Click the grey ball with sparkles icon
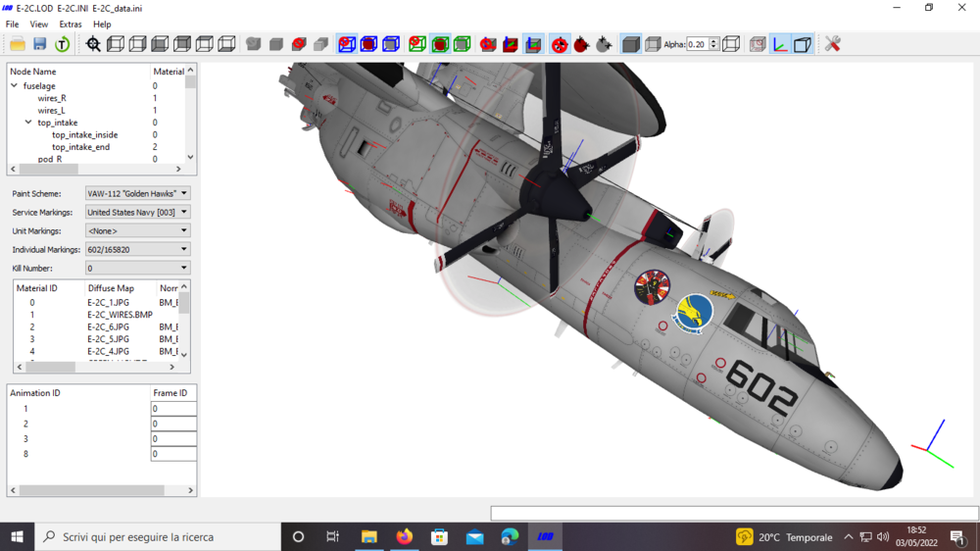Screen dimensions: 980x551 (x=604, y=44)
